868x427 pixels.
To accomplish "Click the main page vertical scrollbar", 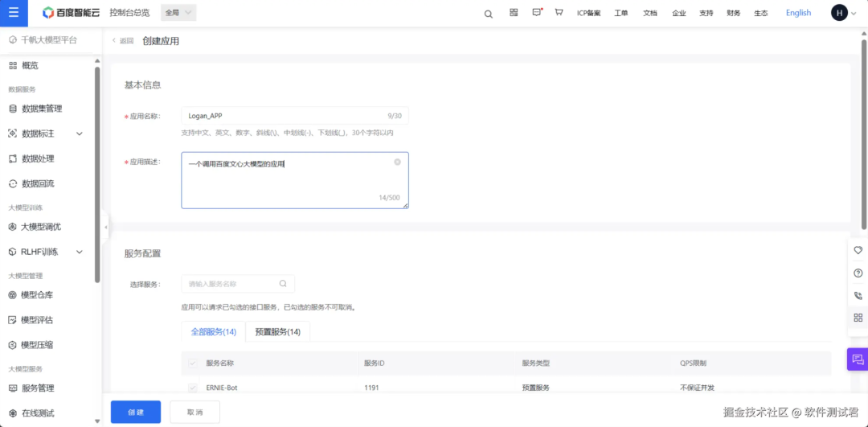I will [x=863, y=133].
